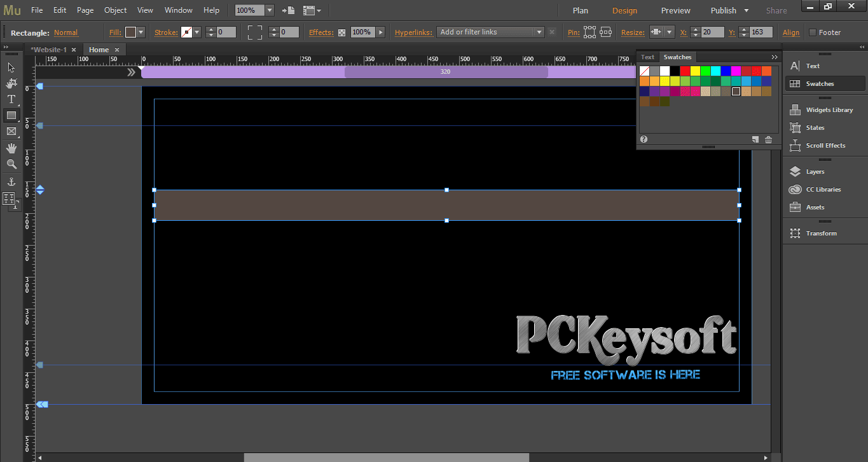Click the opacity checkerboard effects icon
This screenshot has height=462, width=868.
click(341, 32)
